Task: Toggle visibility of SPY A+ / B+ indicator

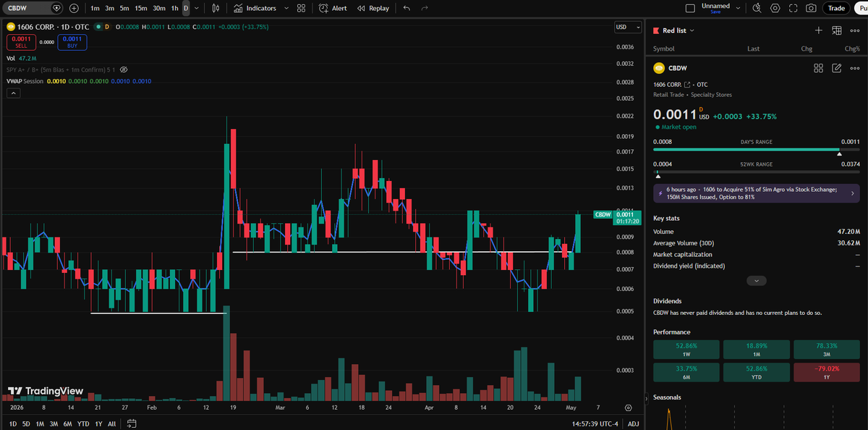Action: 124,69
